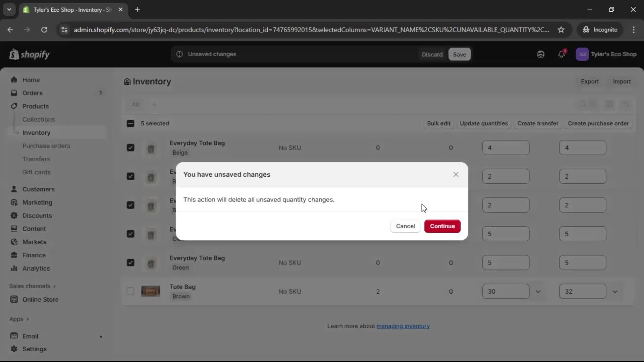Expand the Tote Bag Brown quantity dropdown
Screen dimensions: 644x362
coord(539,292)
